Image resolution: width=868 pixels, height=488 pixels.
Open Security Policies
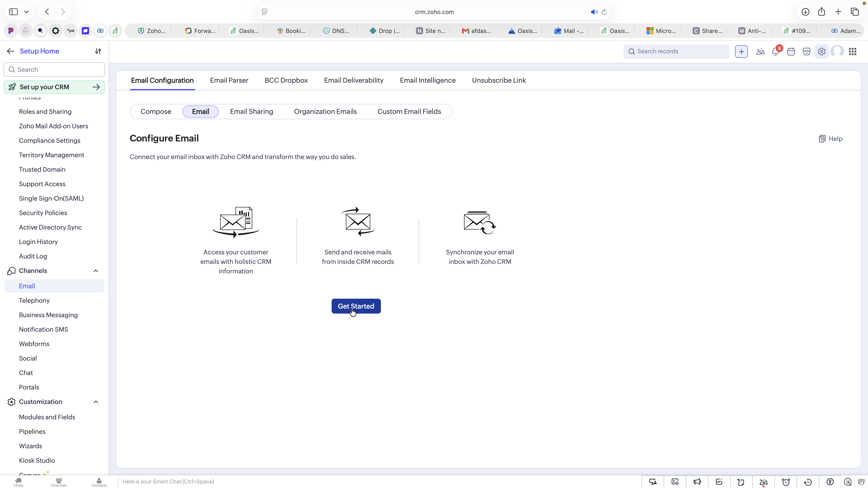(x=43, y=213)
